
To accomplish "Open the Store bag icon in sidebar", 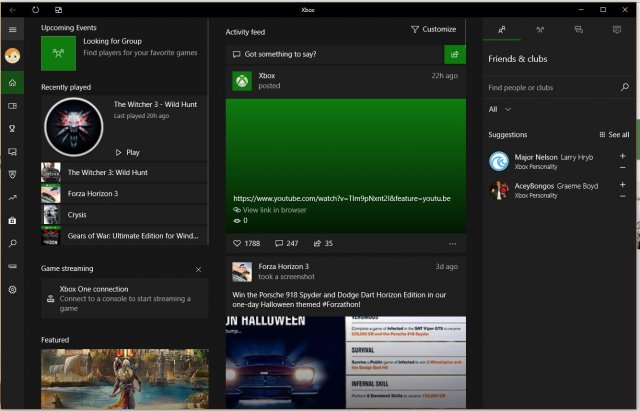I will coord(12,220).
